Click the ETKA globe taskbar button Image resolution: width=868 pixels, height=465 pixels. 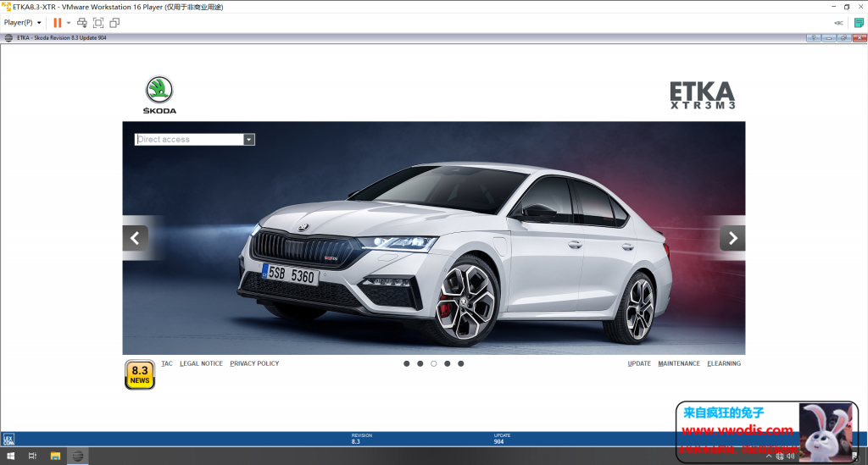(x=78, y=457)
